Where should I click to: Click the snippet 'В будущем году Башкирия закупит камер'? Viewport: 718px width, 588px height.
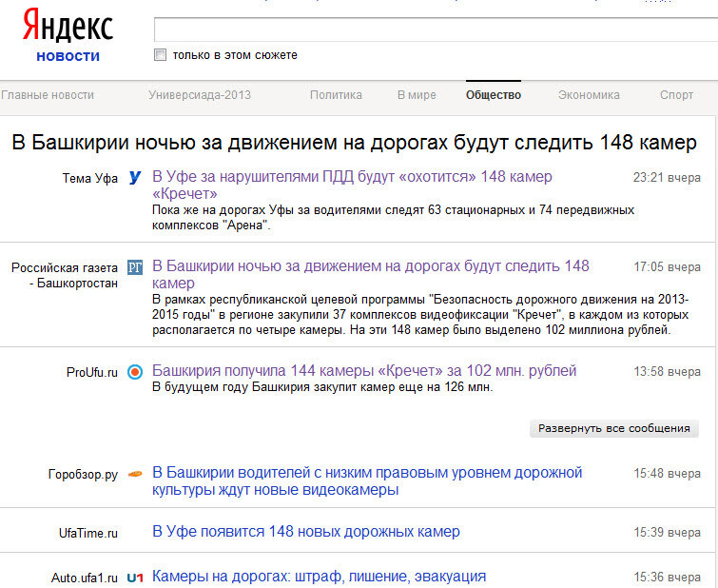point(322,387)
